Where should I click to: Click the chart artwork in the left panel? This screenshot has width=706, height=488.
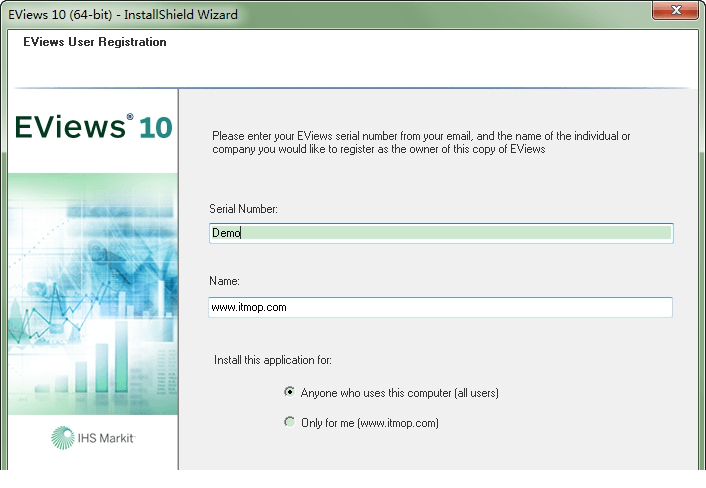[x=93, y=294]
